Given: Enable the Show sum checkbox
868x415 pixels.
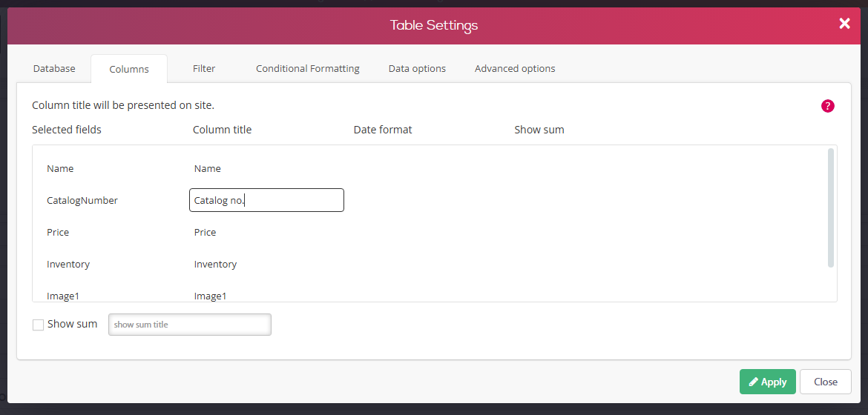Looking at the screenshot, I should [38, 325].
